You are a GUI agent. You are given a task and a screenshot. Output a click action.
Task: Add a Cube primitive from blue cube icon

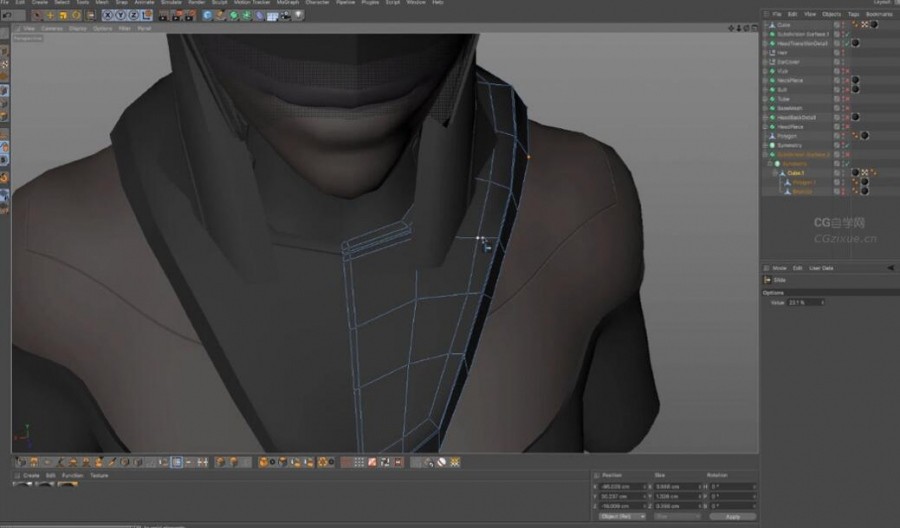coord(208,15)
